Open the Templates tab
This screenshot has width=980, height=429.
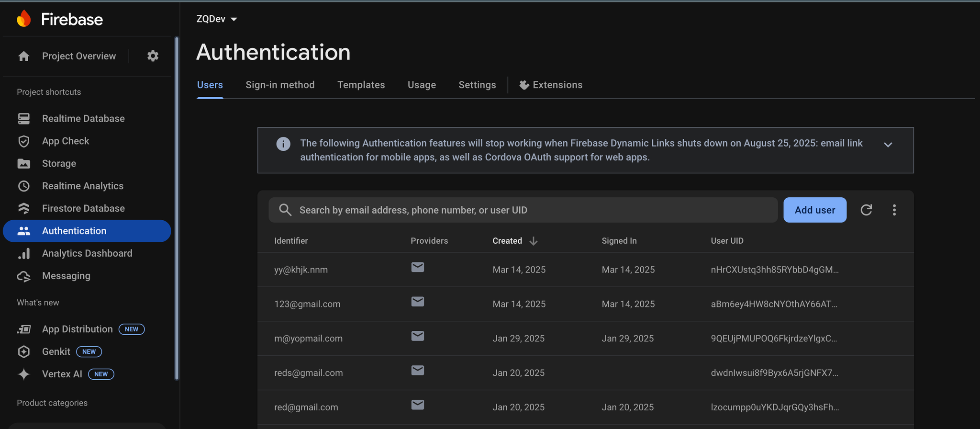coord(361,85)
